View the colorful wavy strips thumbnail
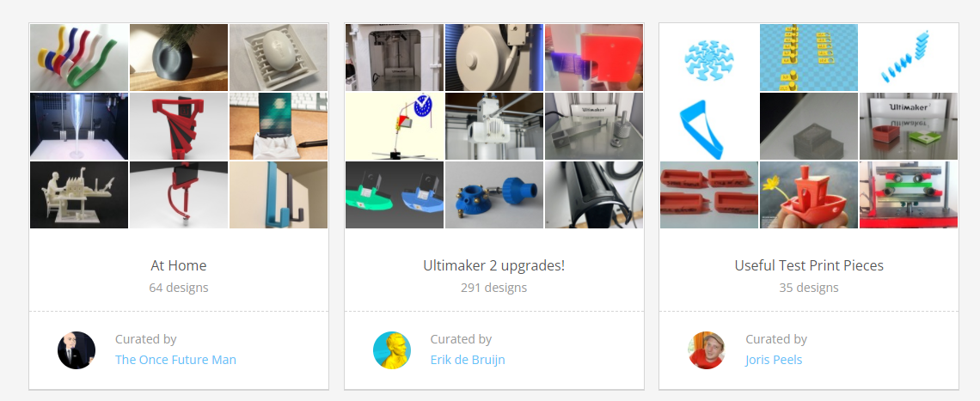 point(79,58)
